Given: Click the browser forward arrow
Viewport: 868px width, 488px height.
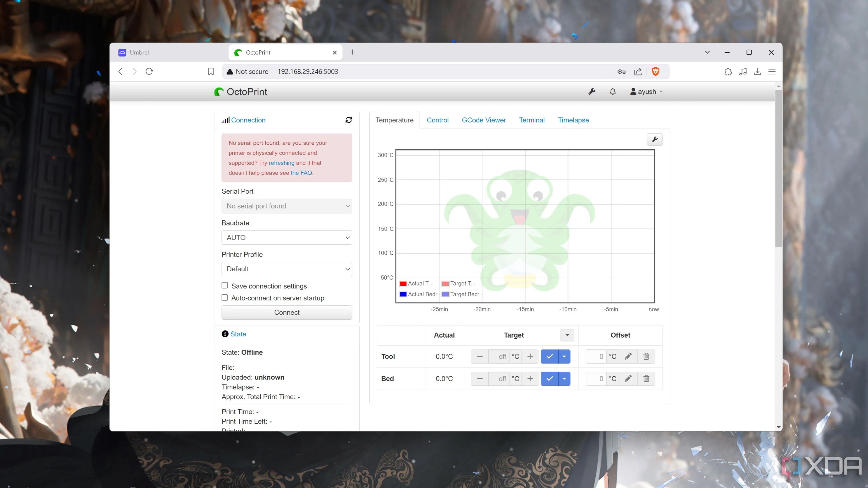Looking at the screenshot, I should click(x=134, y=71).
